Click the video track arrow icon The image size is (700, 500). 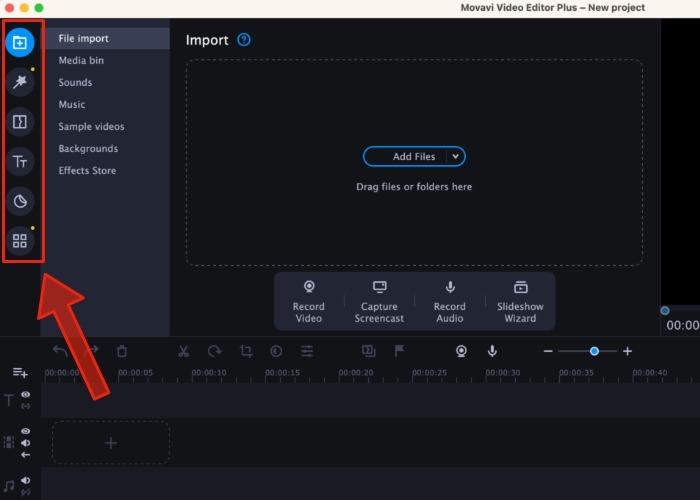25,455
